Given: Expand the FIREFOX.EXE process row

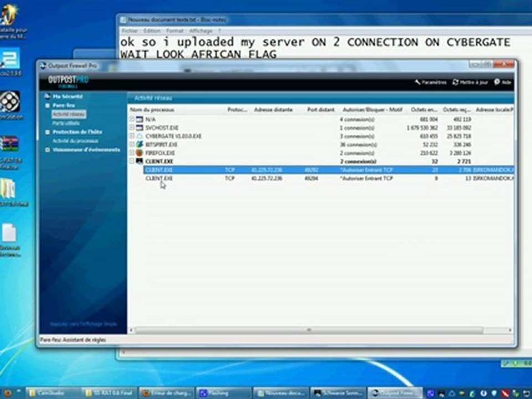Looking at the screenshot, I should [x=132, y=153].
